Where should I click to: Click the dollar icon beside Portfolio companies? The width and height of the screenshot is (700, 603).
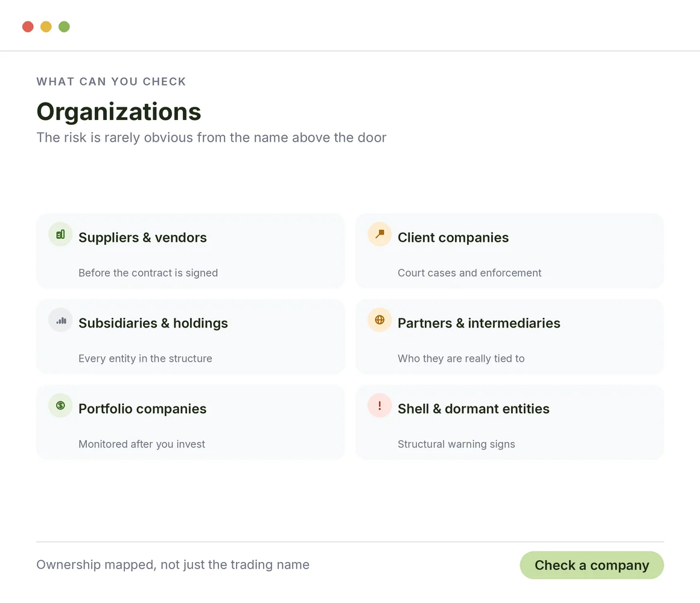click(60, 405)
